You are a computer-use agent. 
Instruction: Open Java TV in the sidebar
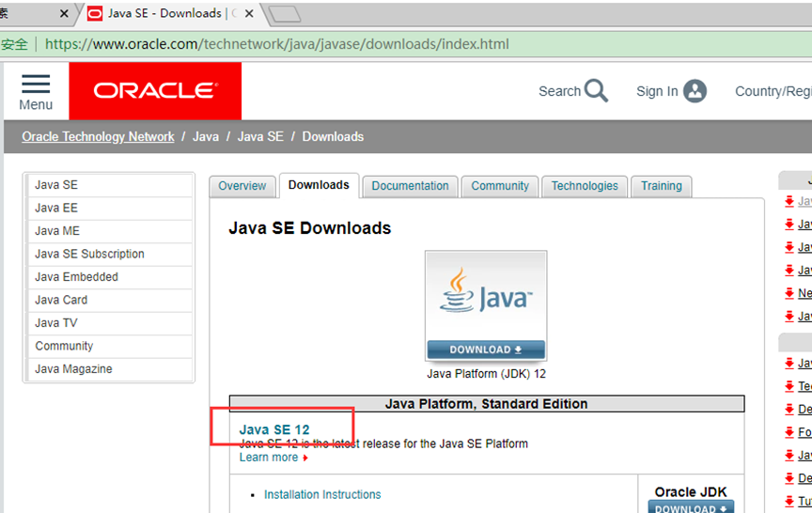point(110,323)
